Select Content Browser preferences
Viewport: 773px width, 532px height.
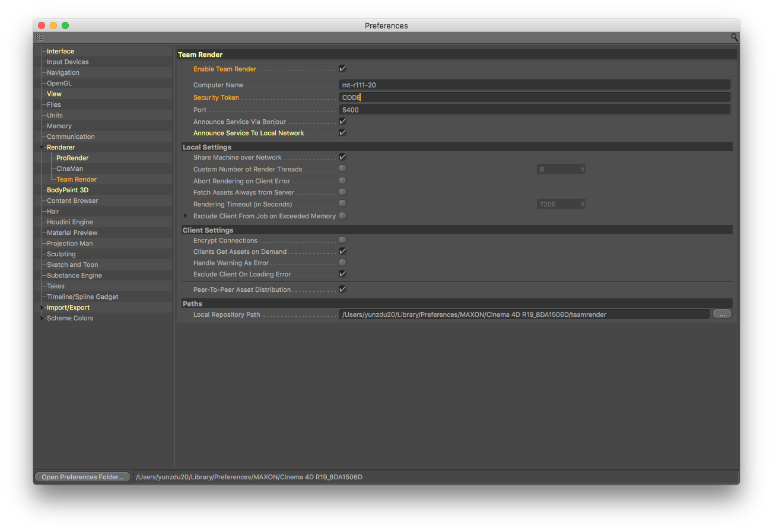click(x=72, y=200)
